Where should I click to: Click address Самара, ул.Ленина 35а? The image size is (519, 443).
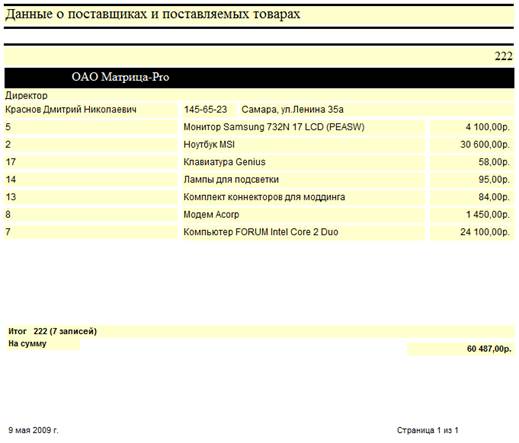[x=292, y=109]
